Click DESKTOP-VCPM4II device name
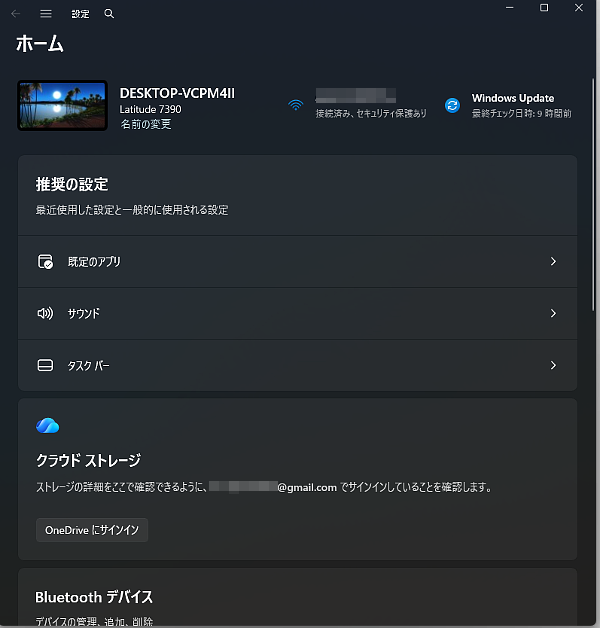This screenshot has height=628, width=600. 177,93
